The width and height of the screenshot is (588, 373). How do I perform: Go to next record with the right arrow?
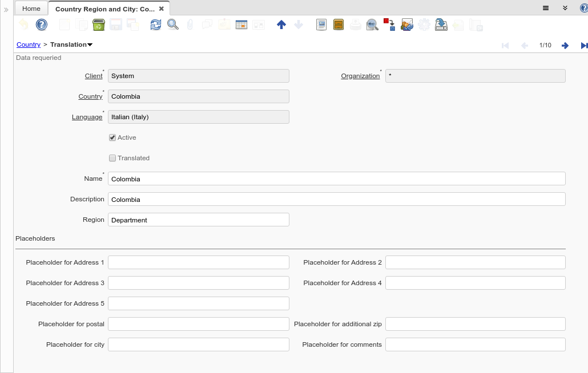click(x=565, y=46)
